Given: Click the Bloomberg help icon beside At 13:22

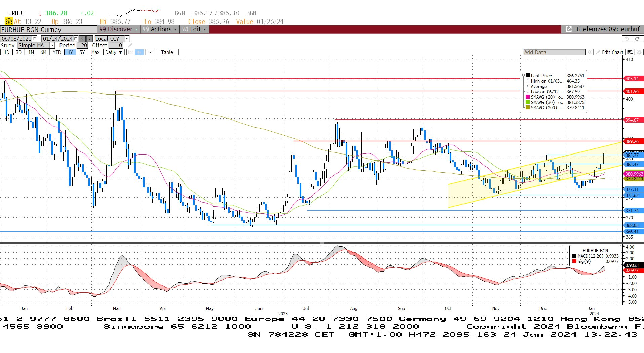Looking at the screenshot, I should click(x=9, y=21).
